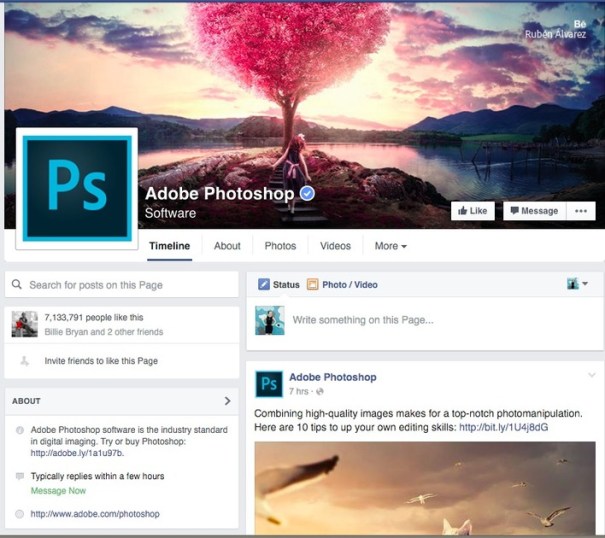Viewport: 605px width, 538px height.
Task: Like the Adobe Photoshop page
Action: tap(473, 211)
